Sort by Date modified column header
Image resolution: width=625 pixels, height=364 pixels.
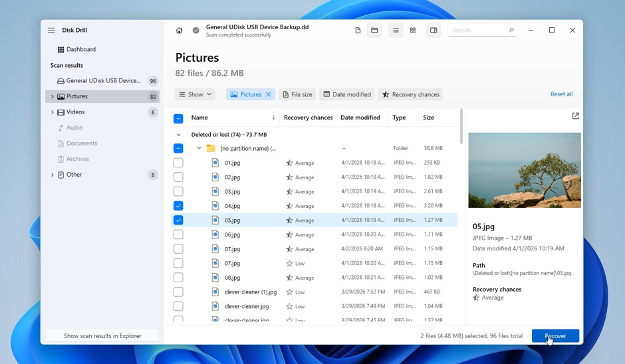point(360,118)
